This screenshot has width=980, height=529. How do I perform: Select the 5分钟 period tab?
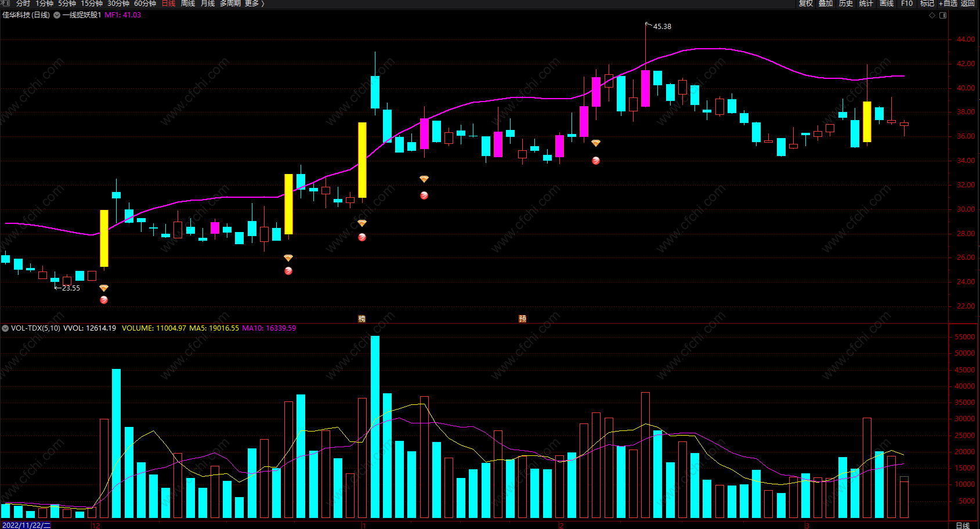click(x=67, y=3)
